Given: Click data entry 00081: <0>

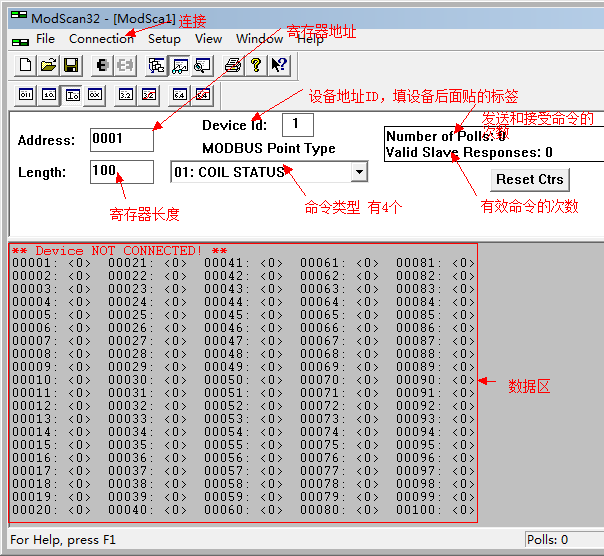Looking at the screenshot, I should pos(435,263).
